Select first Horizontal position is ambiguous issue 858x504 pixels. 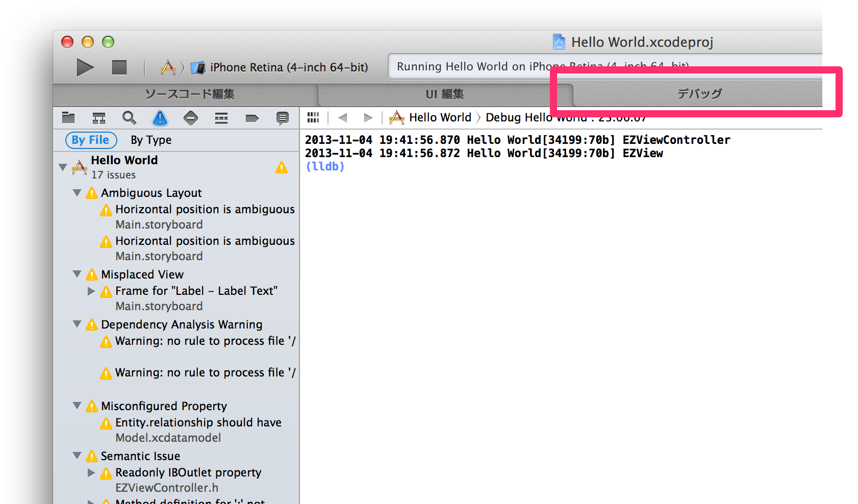(176, 217)
